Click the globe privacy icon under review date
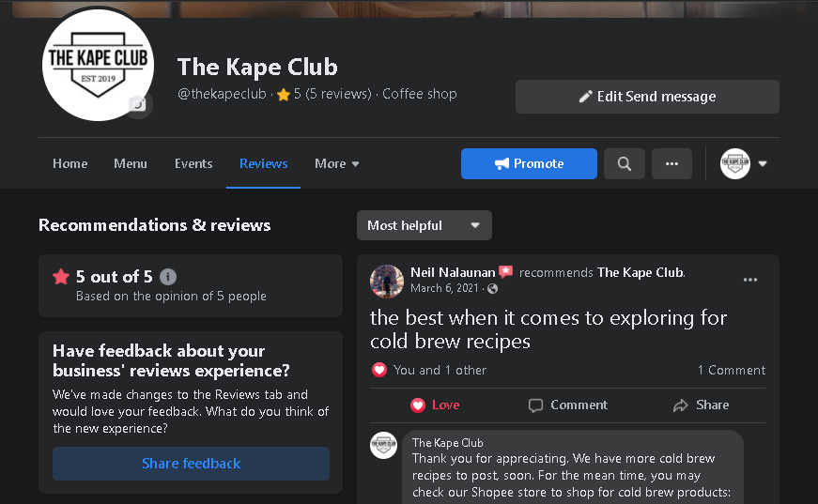Viewport: 818px width, 504px height. tap(492, 289)
